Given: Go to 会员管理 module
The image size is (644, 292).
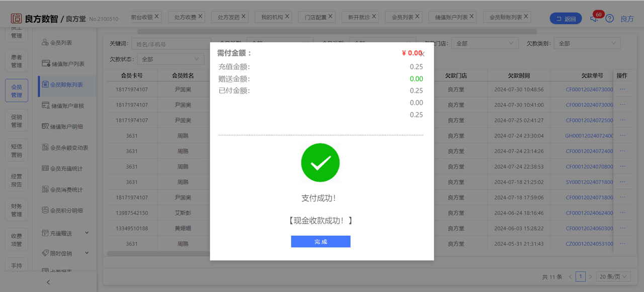Looking at the screenshot, I should 17,91.
